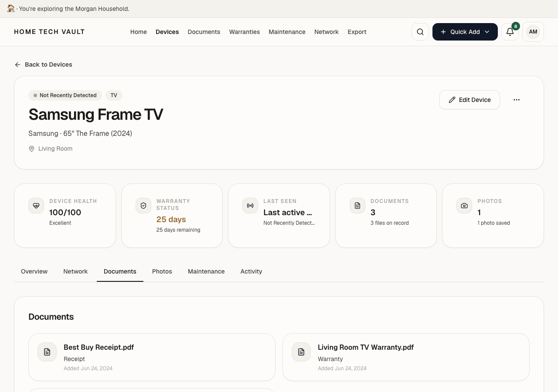Open Documents in top navigation
Image resolution: width=558 pixels, height=392 pixels.
point(204,32)
